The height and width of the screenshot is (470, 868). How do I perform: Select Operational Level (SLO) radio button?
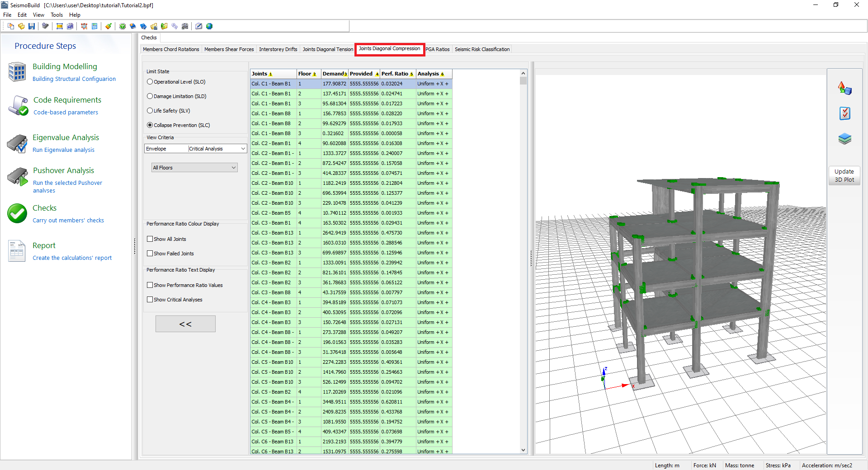pos(150,82)
